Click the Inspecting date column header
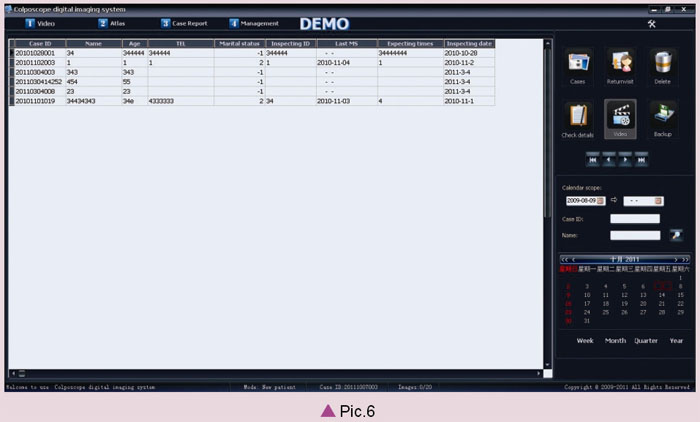This screenshot has width=700, height=422. click(x=469, y=43)
